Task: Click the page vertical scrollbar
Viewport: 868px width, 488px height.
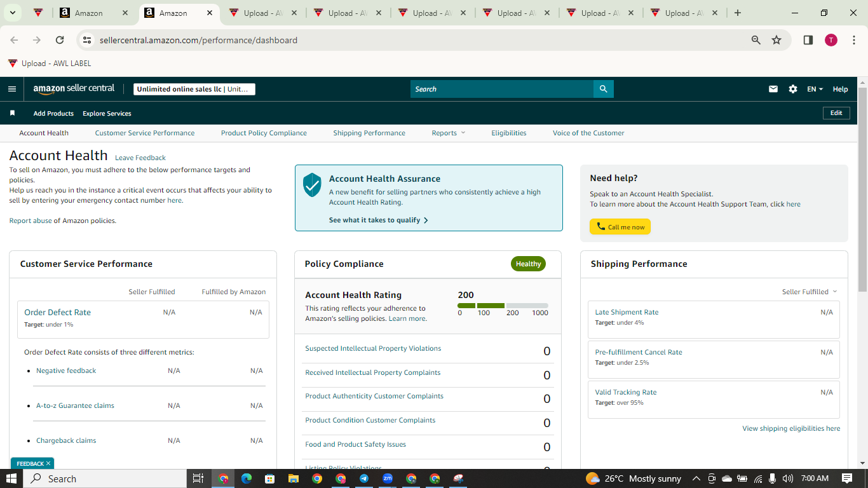Action: tap(862, 189)
